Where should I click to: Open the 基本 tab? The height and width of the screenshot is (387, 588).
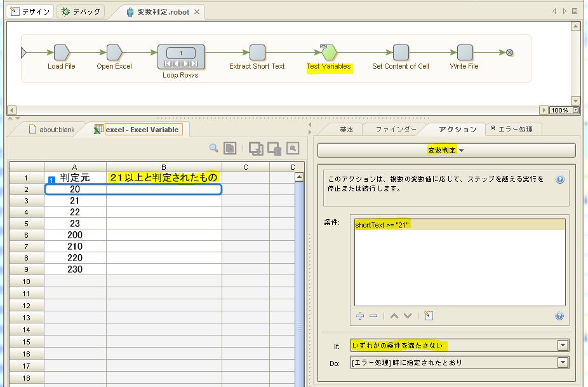(x=347, y=130)
